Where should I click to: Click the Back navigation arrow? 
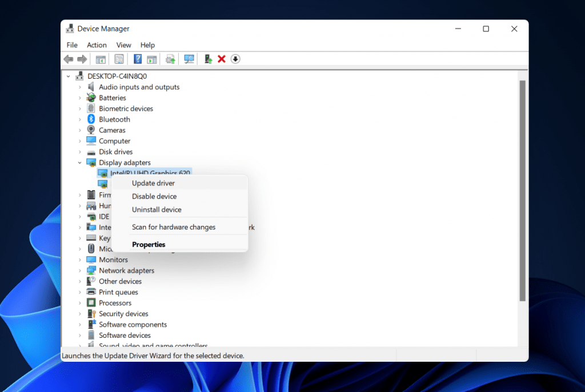(68, 59)
